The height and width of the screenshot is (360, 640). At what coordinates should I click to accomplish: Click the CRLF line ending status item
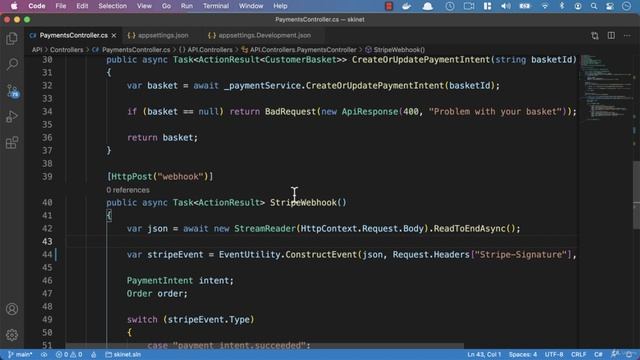(x=578, y=354)
